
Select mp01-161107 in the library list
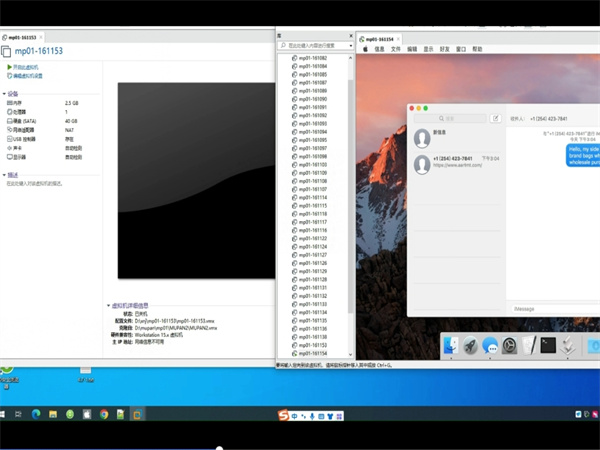313,189
